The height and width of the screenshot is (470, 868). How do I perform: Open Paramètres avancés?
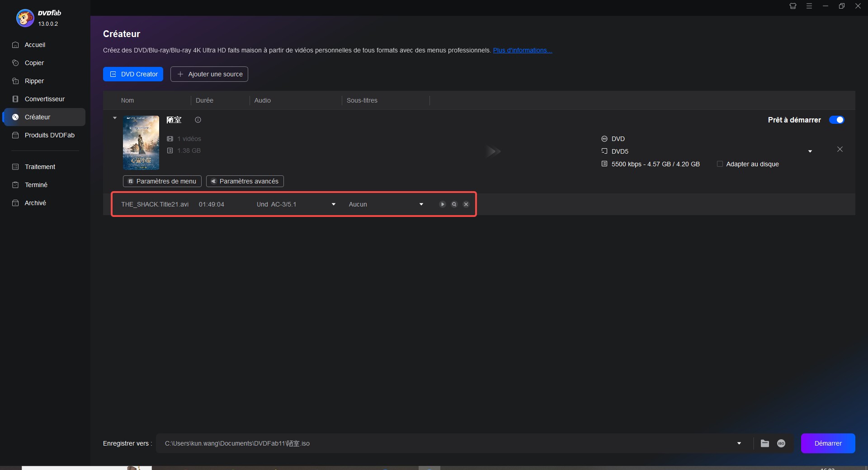(x=245, y=181)
